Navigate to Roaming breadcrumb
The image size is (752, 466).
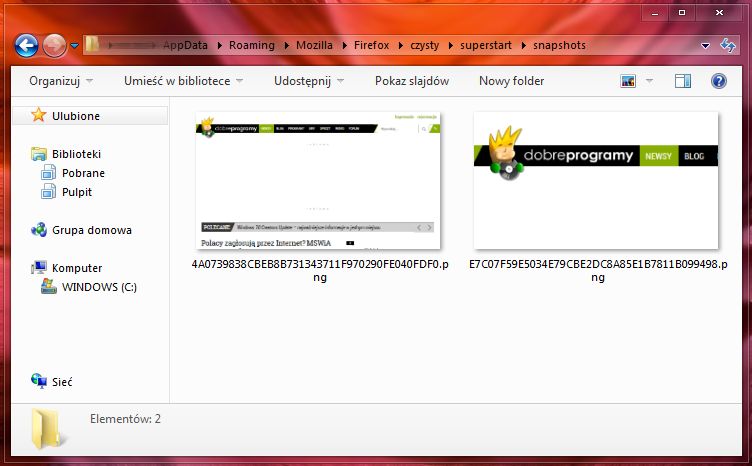(x=252, y=45)
